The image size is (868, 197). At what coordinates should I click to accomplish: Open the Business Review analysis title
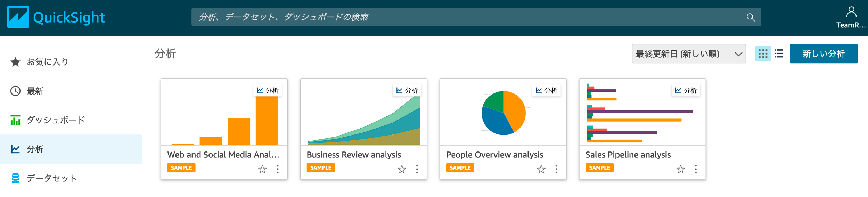[x=354, y=155]
